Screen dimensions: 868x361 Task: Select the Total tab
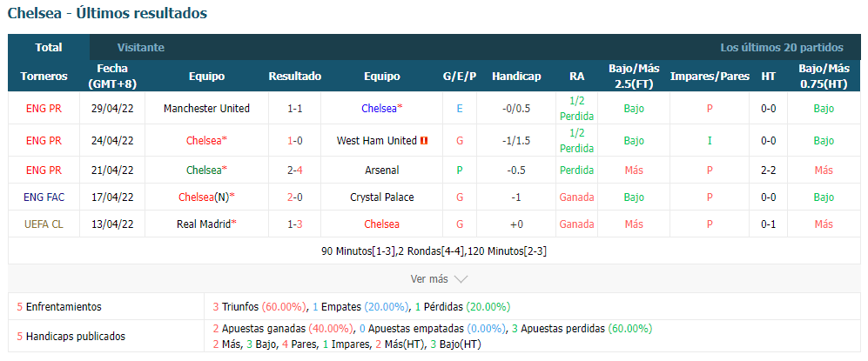(49, 48)
